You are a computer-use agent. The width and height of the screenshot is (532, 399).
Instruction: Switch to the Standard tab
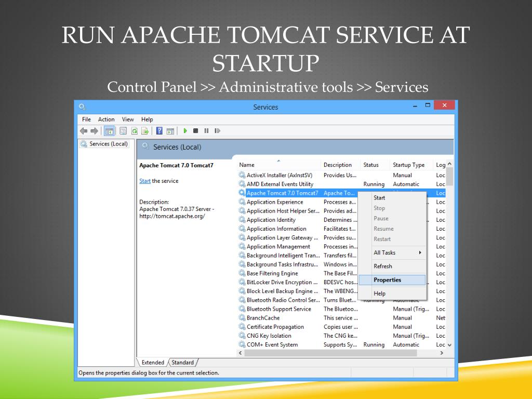pyautogui.click(x=182, y=362)
